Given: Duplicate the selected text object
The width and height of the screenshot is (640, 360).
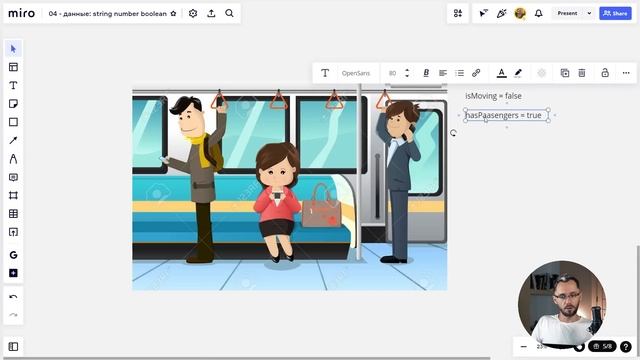Looking at the screenshot, I should (x=565, y=73).
